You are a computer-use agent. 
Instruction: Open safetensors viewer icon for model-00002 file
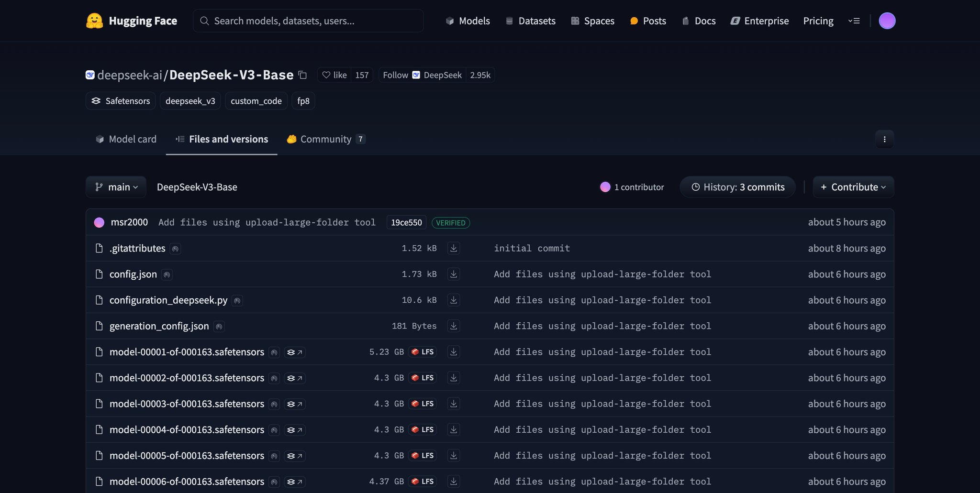pyautogui.click(x=294, y=378)
